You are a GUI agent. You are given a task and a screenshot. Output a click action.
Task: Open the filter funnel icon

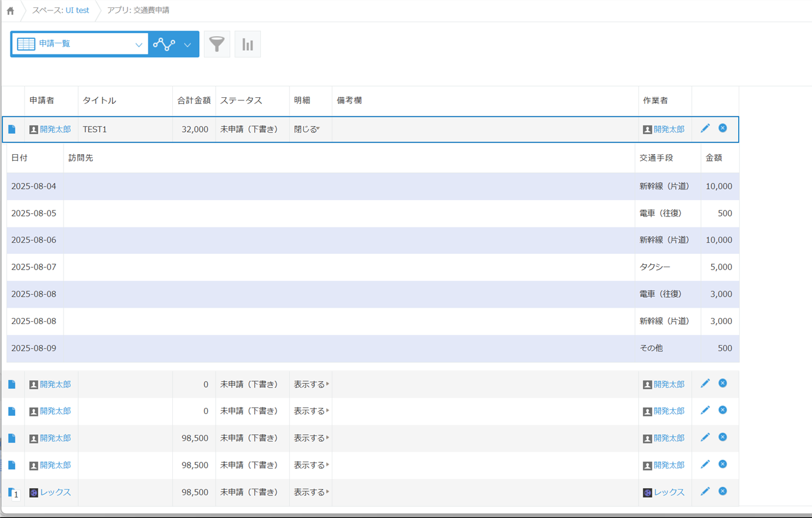[x=217, y=44]
